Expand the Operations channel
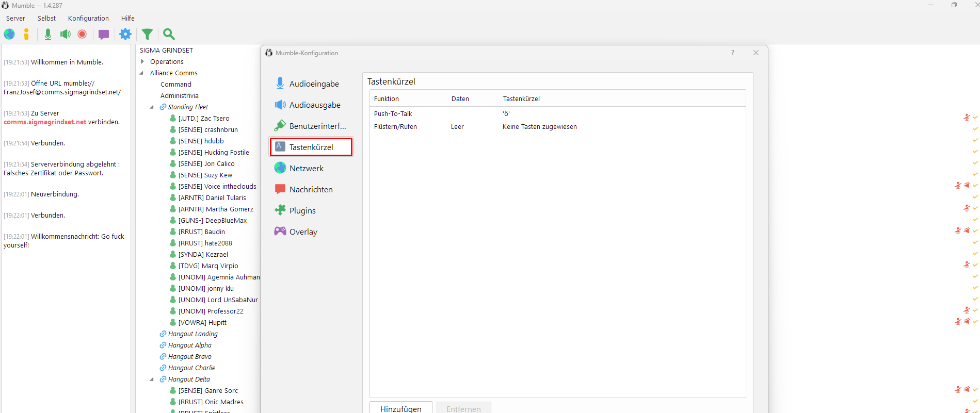 [x=142, y=61]
